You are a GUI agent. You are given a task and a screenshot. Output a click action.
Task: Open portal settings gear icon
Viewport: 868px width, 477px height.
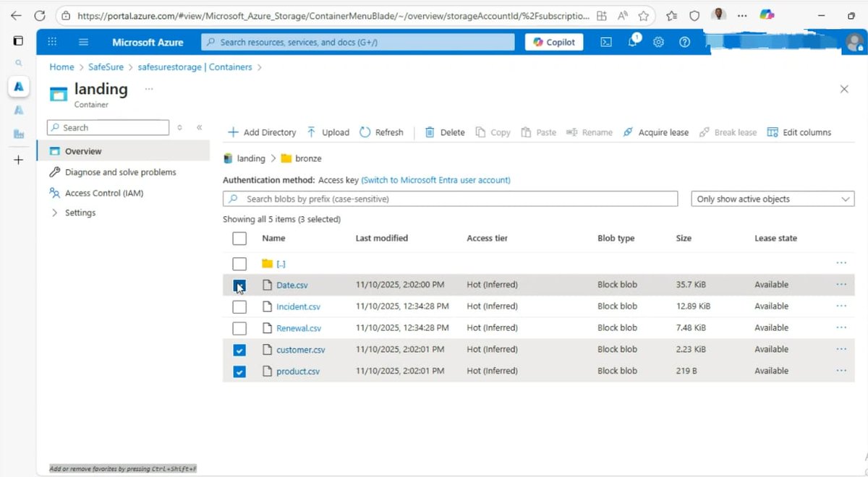click(658, 42)
